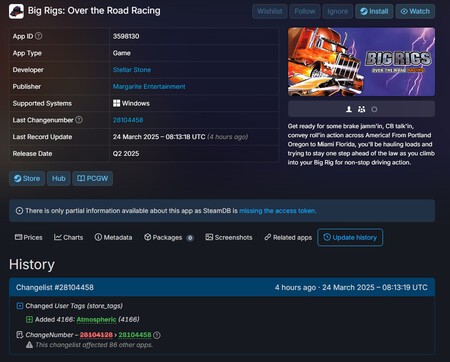Select the Update history tab
The height and width of the screenshot is (362, 450).
350,237
